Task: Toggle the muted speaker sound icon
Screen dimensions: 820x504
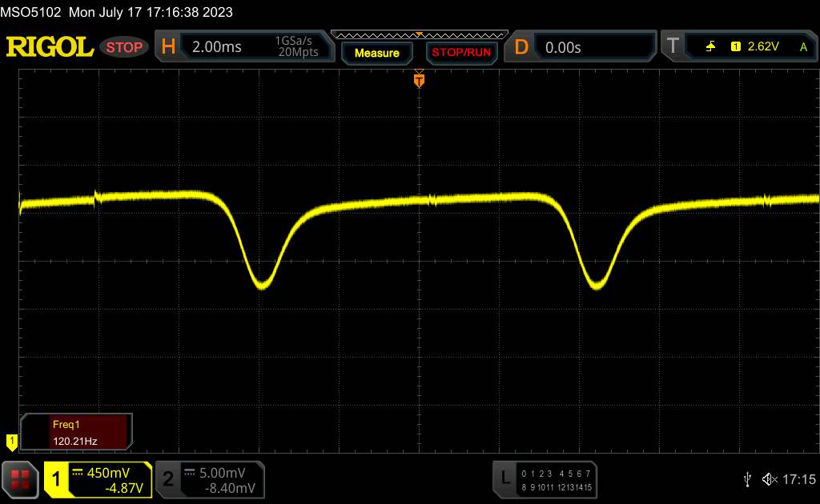Action: click(769, 478)
